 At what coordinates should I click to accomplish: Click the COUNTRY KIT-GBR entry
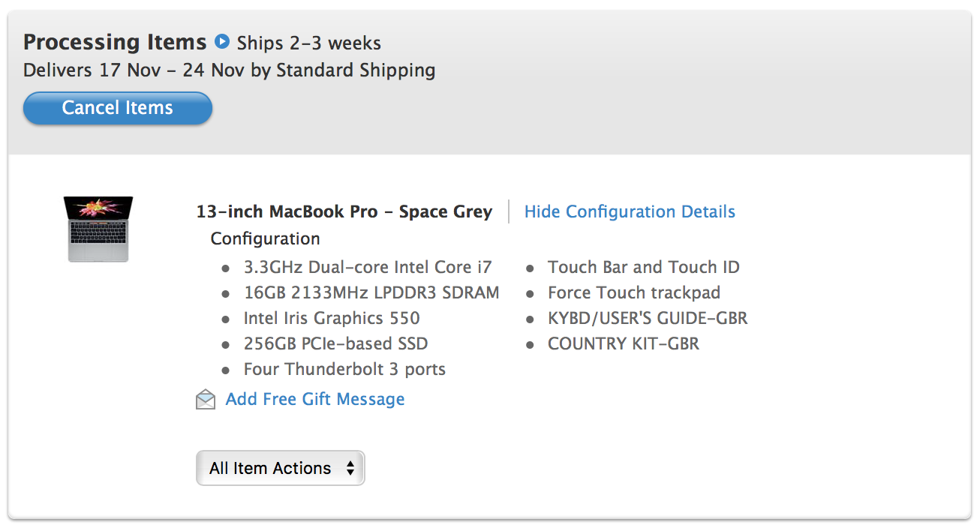click(x=624, y=344)
